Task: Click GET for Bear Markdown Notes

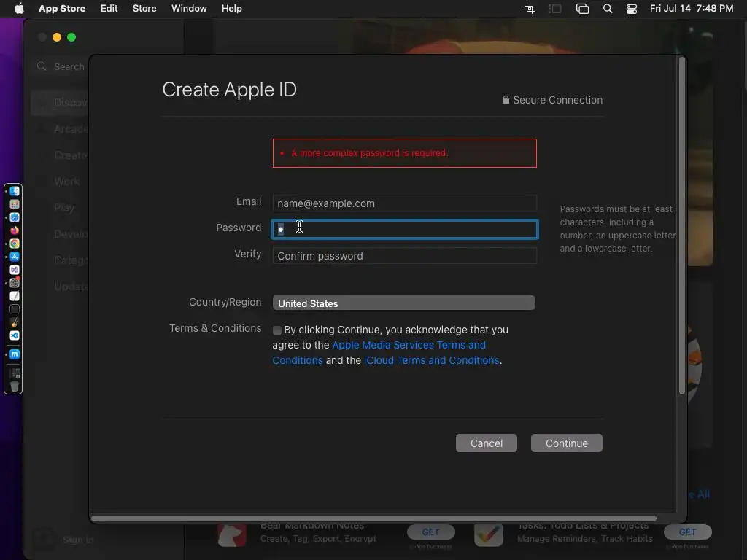Action: [x=430, y=532]
